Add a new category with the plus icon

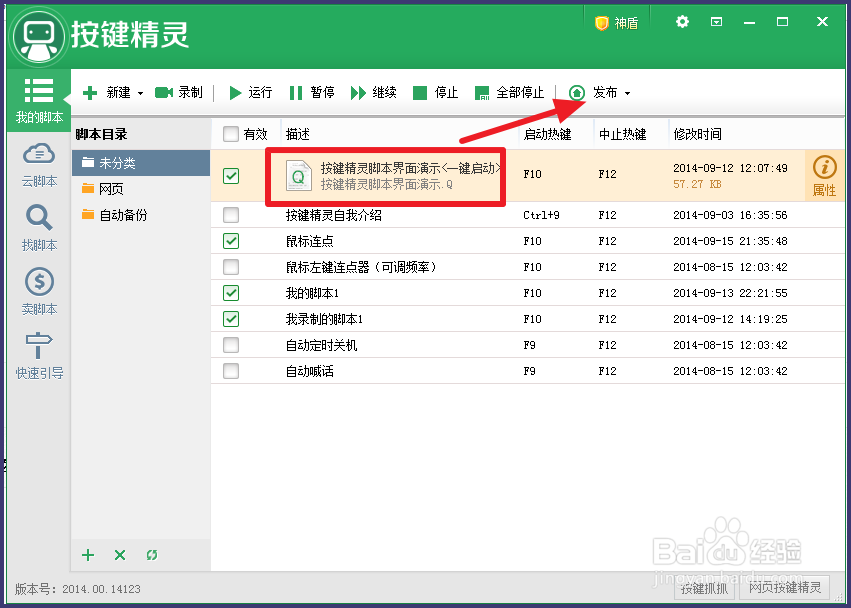pos(87,555)
